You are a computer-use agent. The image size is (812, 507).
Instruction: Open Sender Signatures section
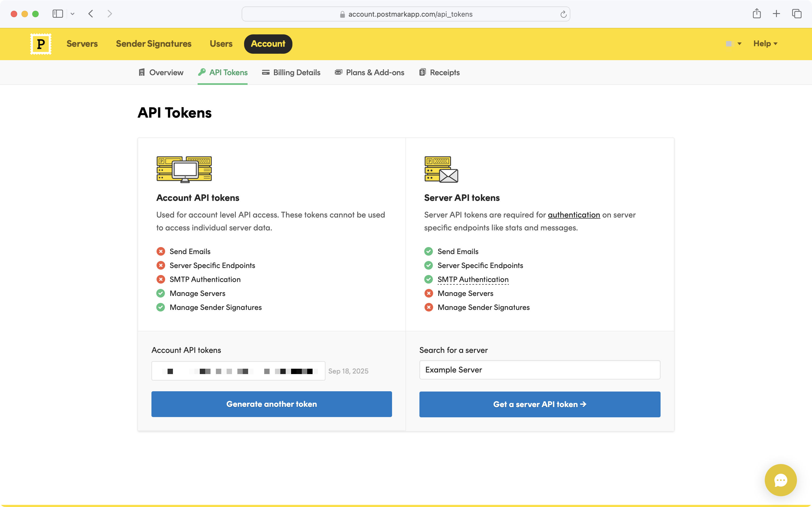click(154, 44)
